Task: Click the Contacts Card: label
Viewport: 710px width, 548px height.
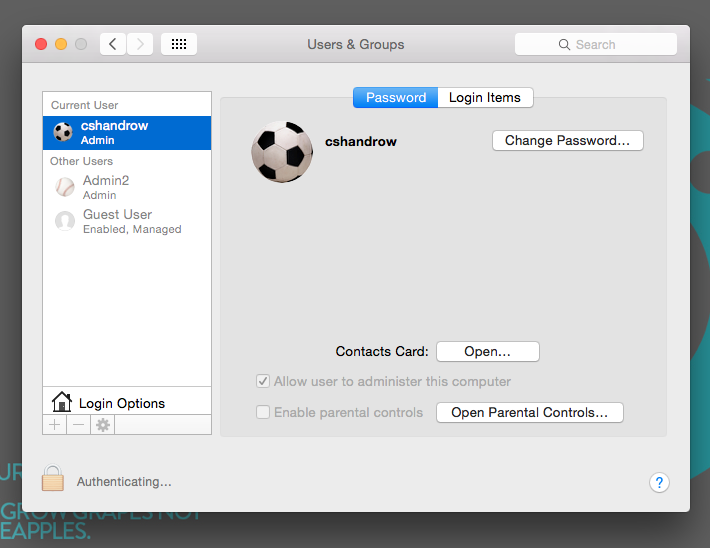Action: (x=382, y=351)
